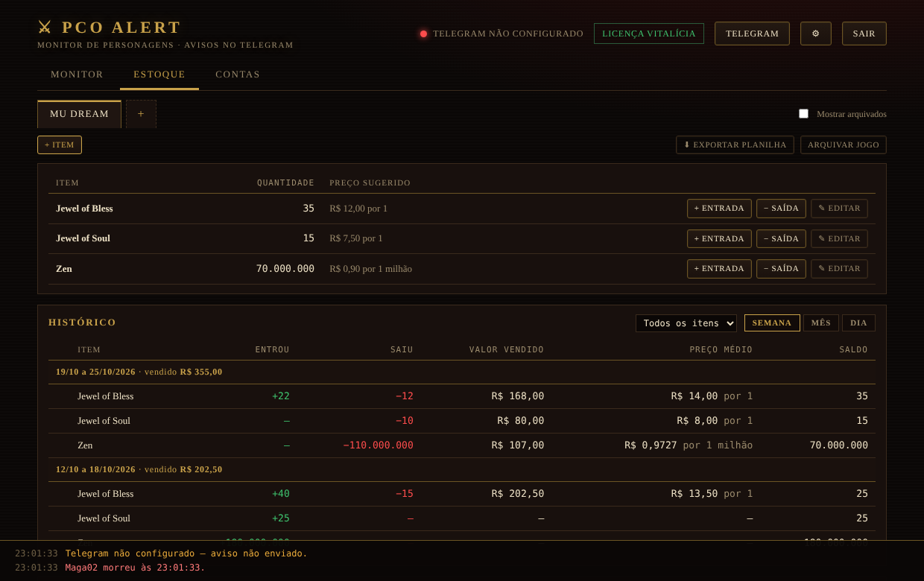Click the Arquivar Jogo button
The height and width of the screenshot is (581, 924).
click(x=844, y=145)
